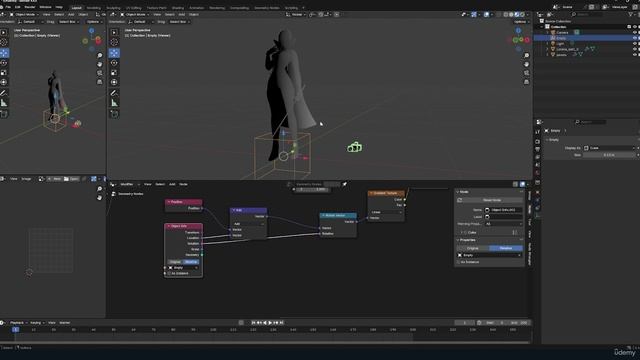The width and height of the screenshot is (640, 360).
Task: Choose the Select Box tool in main viewport
Action: coord(114,32)
